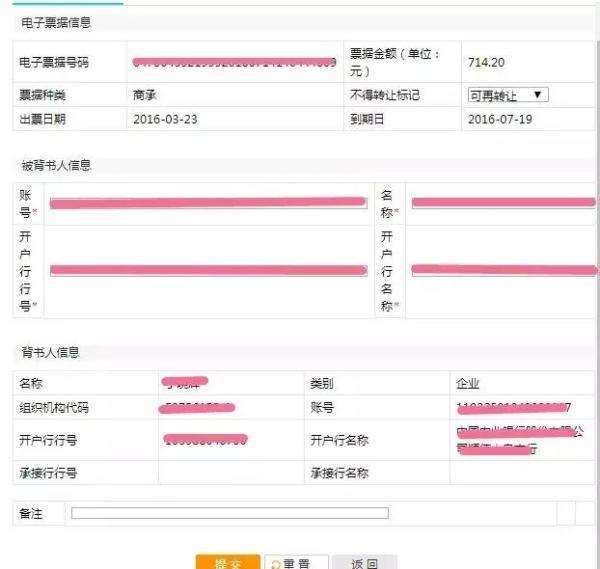Click the 承接行名称 label
The image size is (600, 569).
pyautogui.click(x=339, y=473)
